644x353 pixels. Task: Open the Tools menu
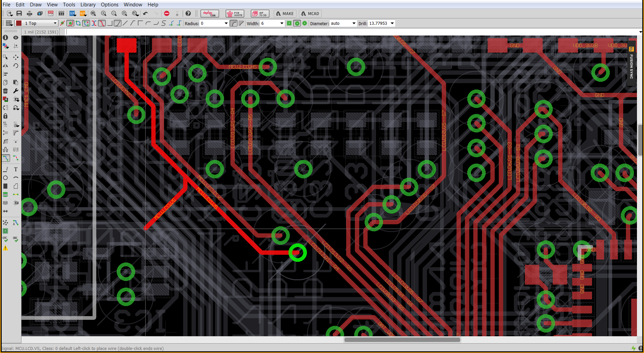[69, 4]
